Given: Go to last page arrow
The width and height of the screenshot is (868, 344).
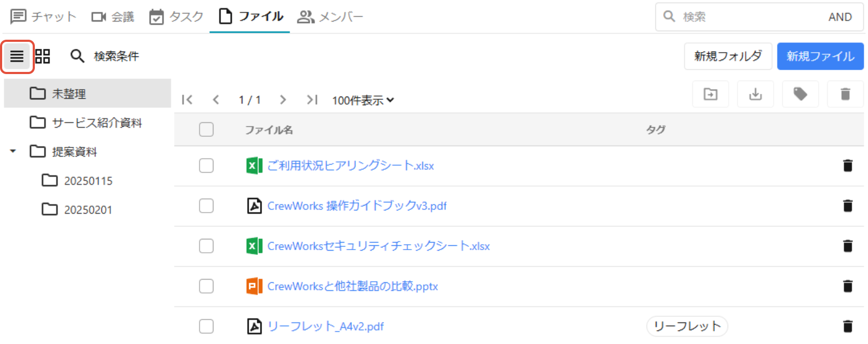Looking at the screenshot, I should [x=312, y=100].
